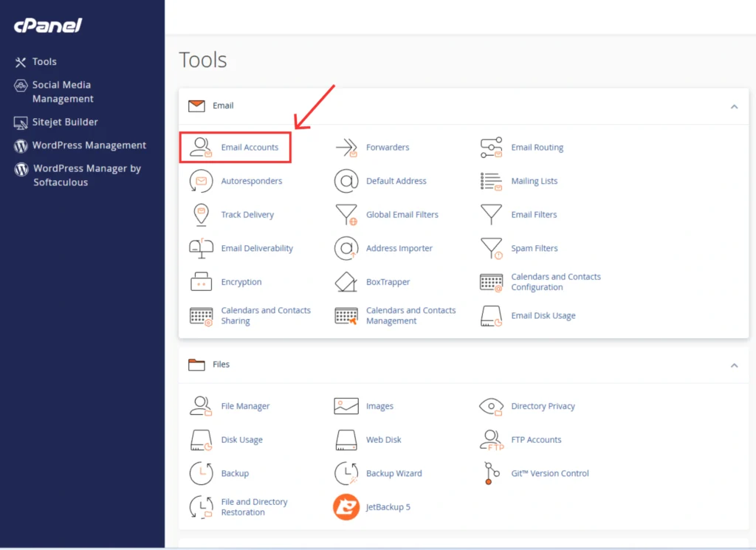The width and height of the screenshot is (756, 550).
Task: Click the Web Disk drive icon
Action: (346, 440)
